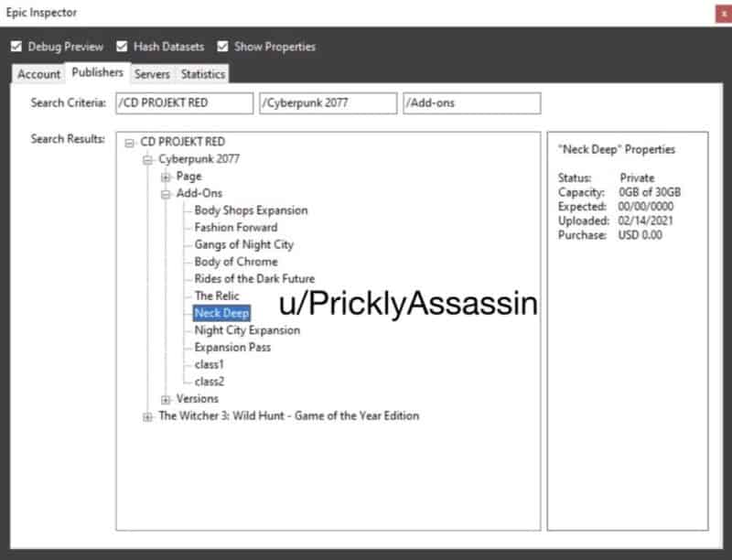Viewport: 732px width, 560px height.
Task: Select the Fashion Forward entry
Action: click(x=235, y=227)
